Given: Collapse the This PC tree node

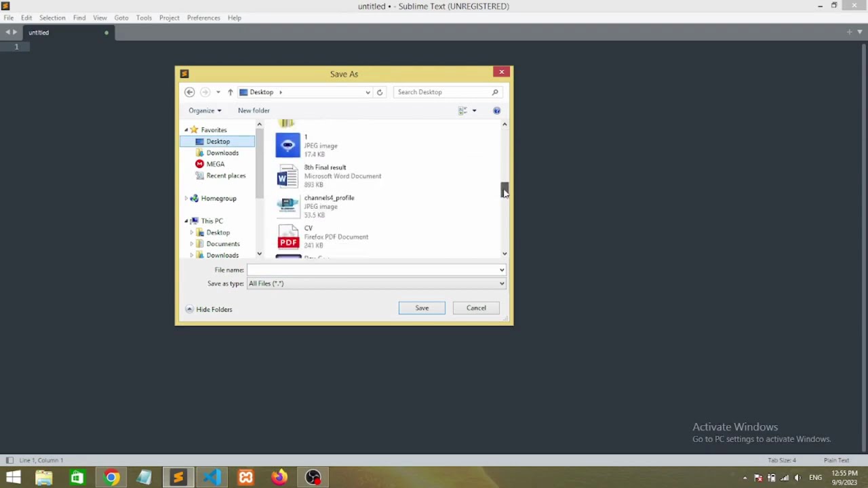Looking at the screenshot, I should 186,221.
